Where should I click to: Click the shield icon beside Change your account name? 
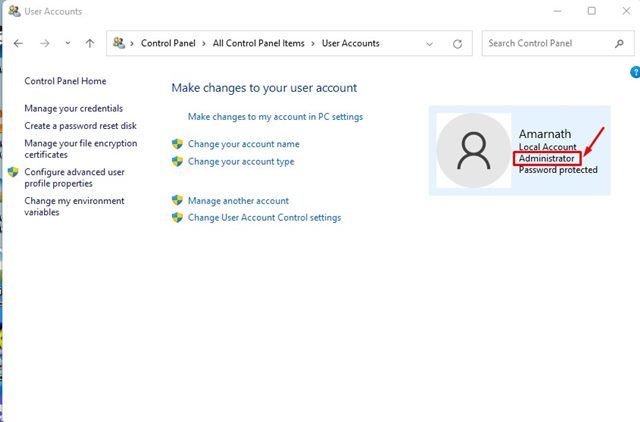177,144
